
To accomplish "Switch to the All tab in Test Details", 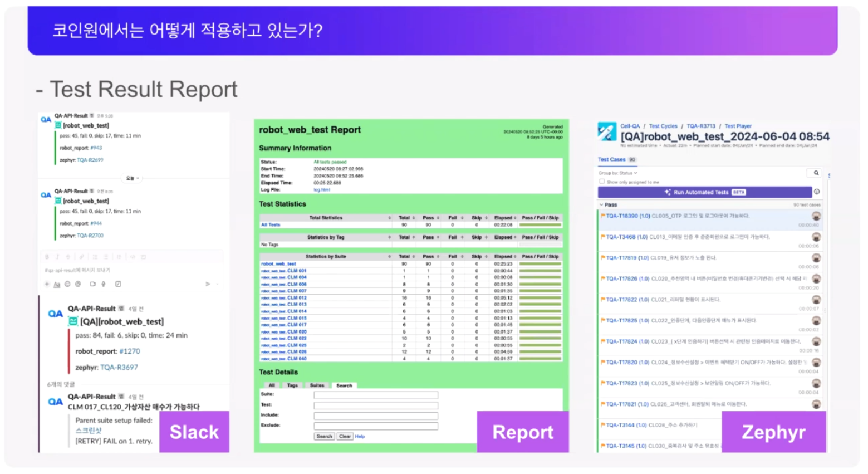I will pos(272,385).
